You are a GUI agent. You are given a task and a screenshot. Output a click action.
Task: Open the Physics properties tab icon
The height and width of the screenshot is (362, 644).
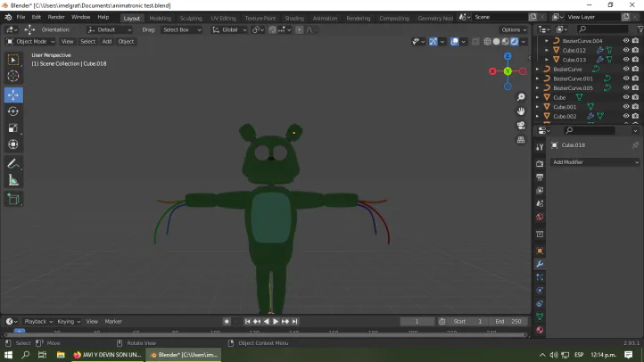(x=540, y=290)
